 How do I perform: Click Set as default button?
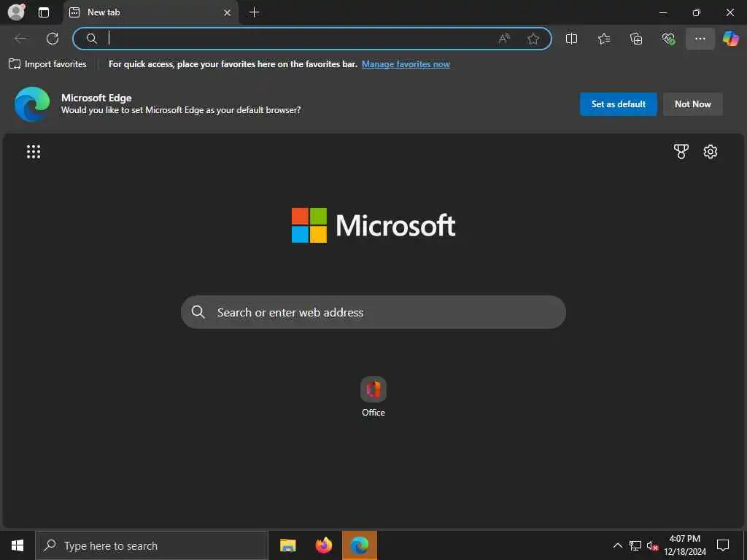coord(619,104)
